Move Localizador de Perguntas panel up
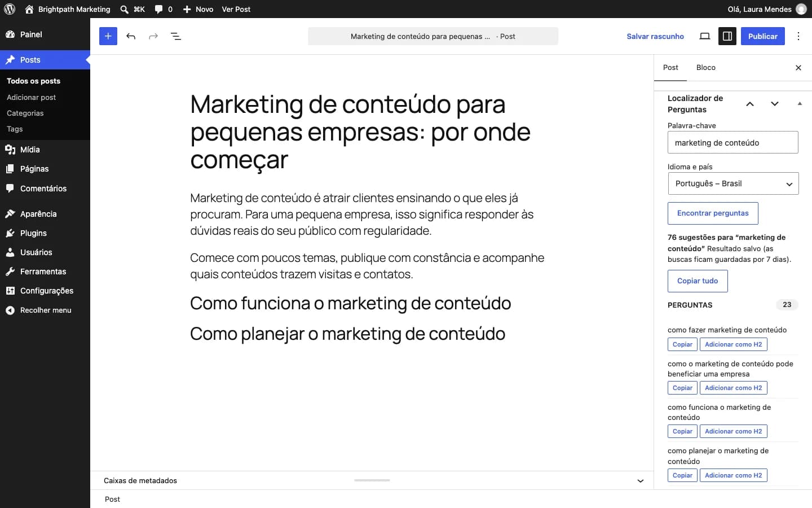The image size is (812, 508). pyautogui.click(x=750, y=104)
